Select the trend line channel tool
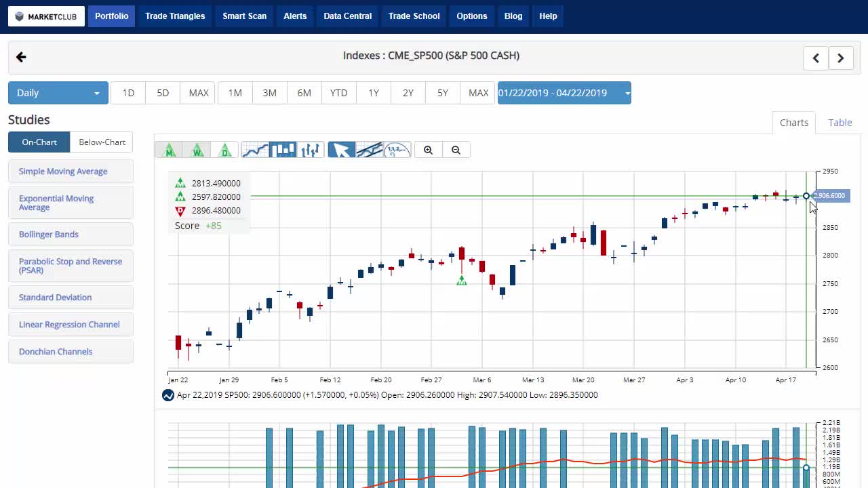Image resolution: width=868 pixels, height=488 pixels. click(x=370, y=150)
